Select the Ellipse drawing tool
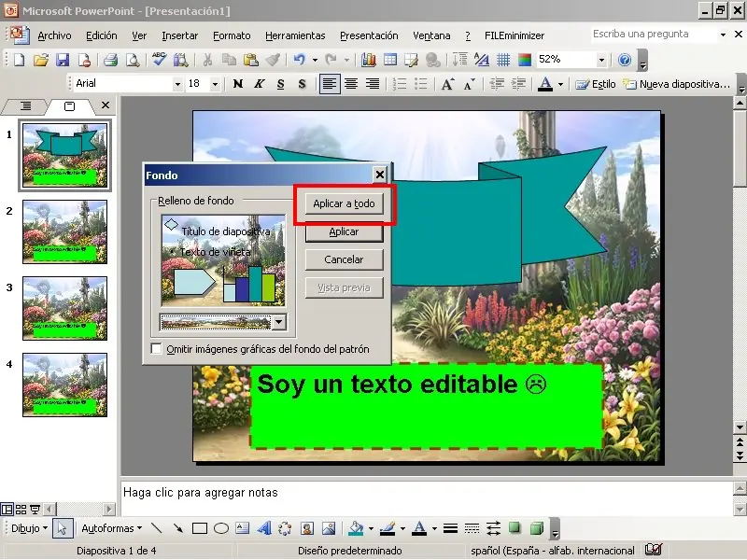 (221, 528)
